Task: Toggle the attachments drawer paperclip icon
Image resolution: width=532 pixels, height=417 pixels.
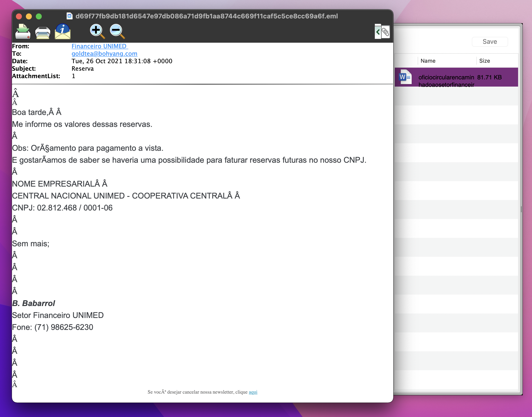Action: 382,32
